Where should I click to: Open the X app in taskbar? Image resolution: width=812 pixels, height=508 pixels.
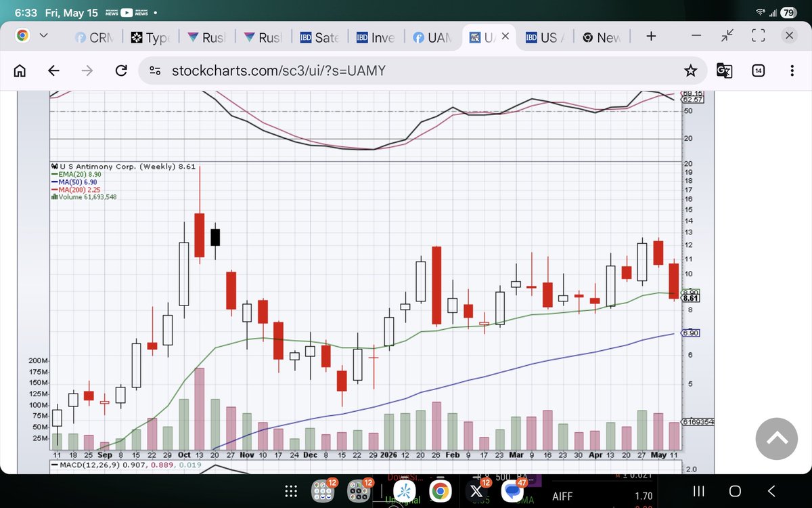[x=476, y=492]
